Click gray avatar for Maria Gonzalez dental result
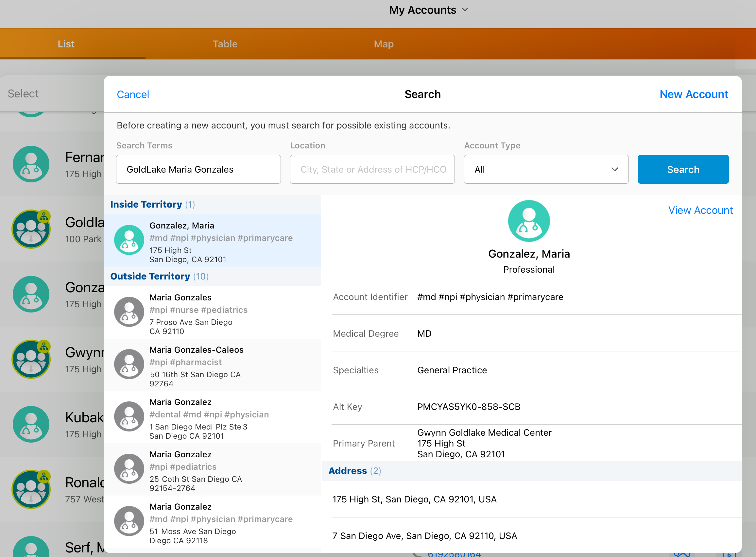756x557 pixels. click(x=129, y=416)
